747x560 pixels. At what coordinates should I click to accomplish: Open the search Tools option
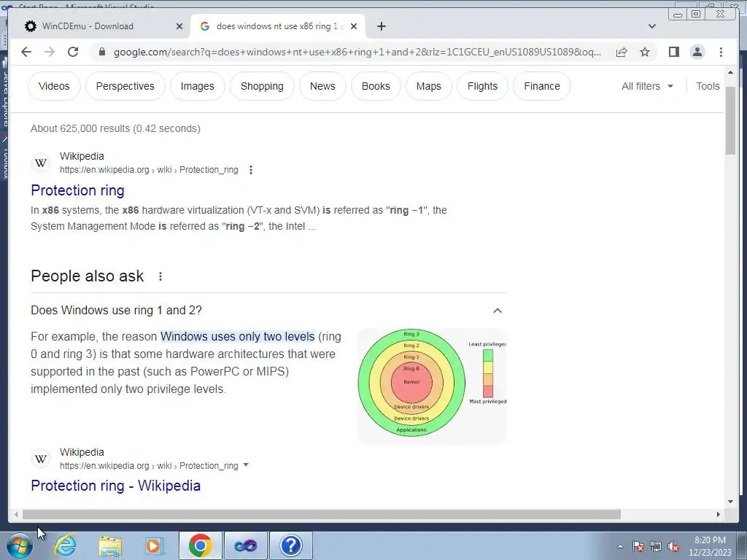tap(708, 86)
